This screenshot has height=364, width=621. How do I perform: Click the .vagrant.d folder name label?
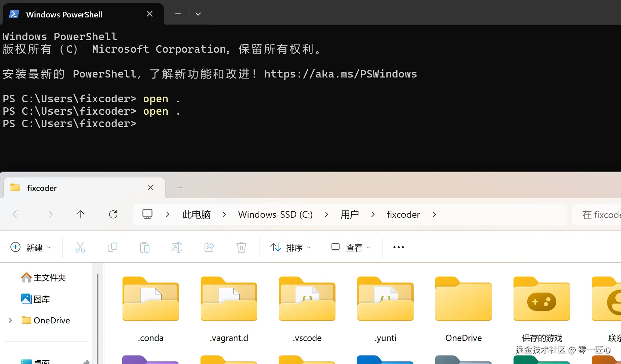tap(229, 338)
